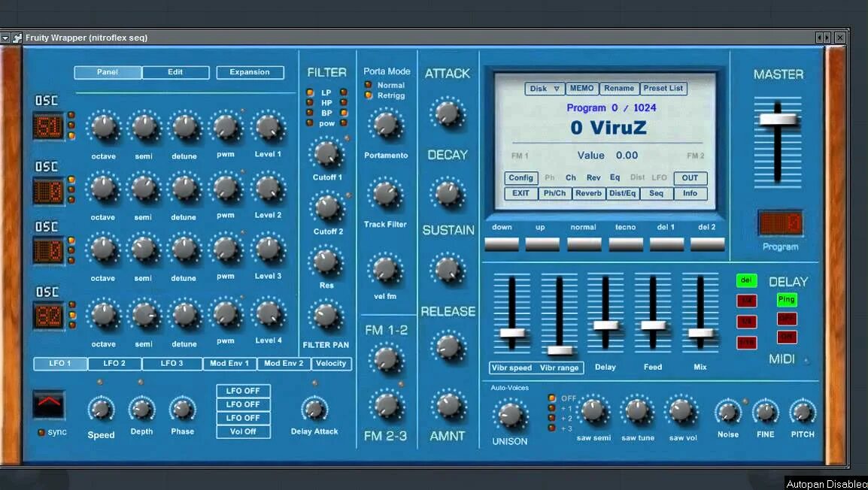Screen dimensions: 868x490
Task: Click the OUT button
Action: (x=690, y=178)
